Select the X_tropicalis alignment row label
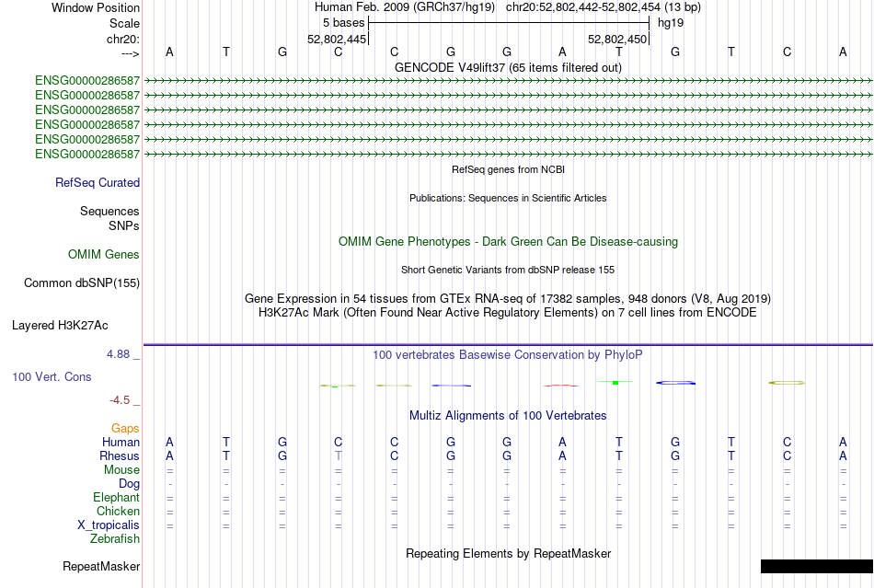 point(109,525)
